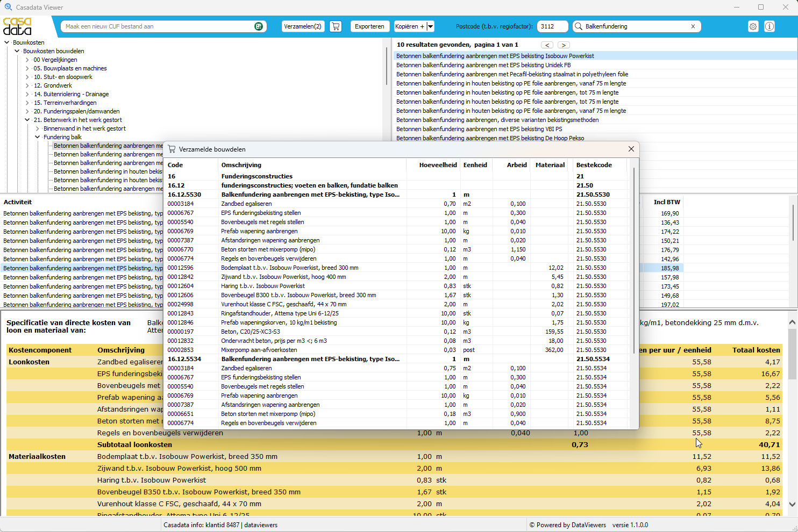This screenshot has width=798, height=532.
Task: Click the Casadata logo
Action: click(x=17, y=26)
